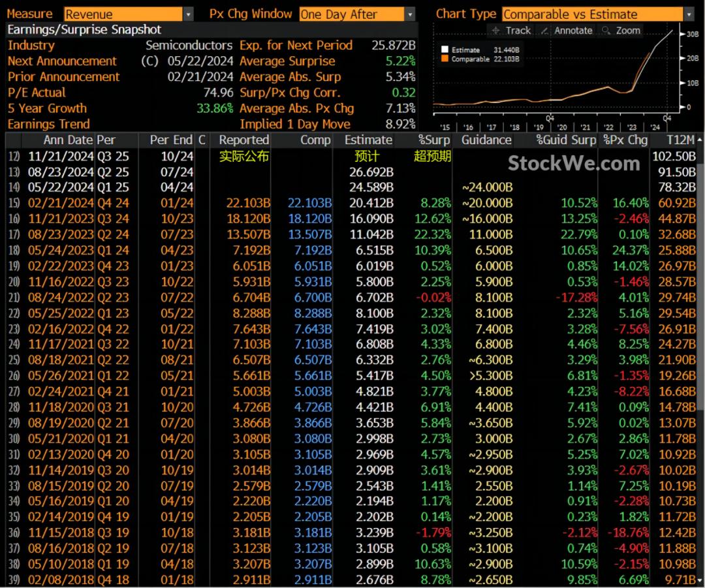Viewport: 705px width, 588px height.
Task: Open the Chart Type dropdown arrow
Action: click(689, 14)
